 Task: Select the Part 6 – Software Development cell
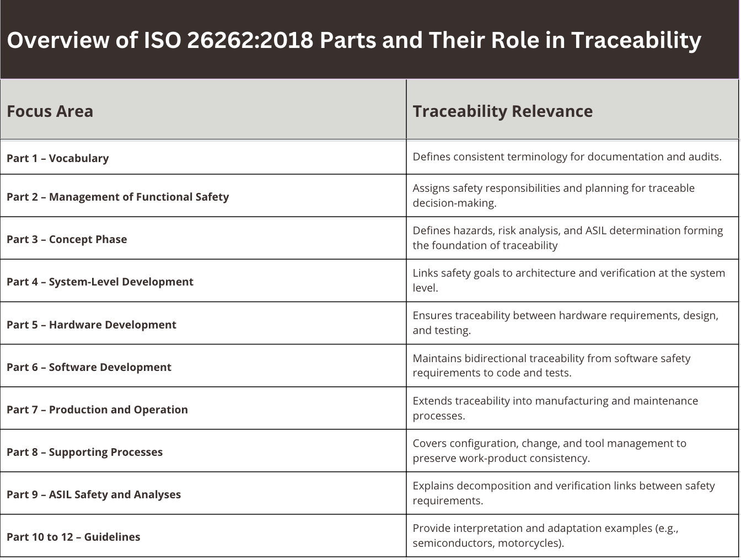(x=89, y=367)
